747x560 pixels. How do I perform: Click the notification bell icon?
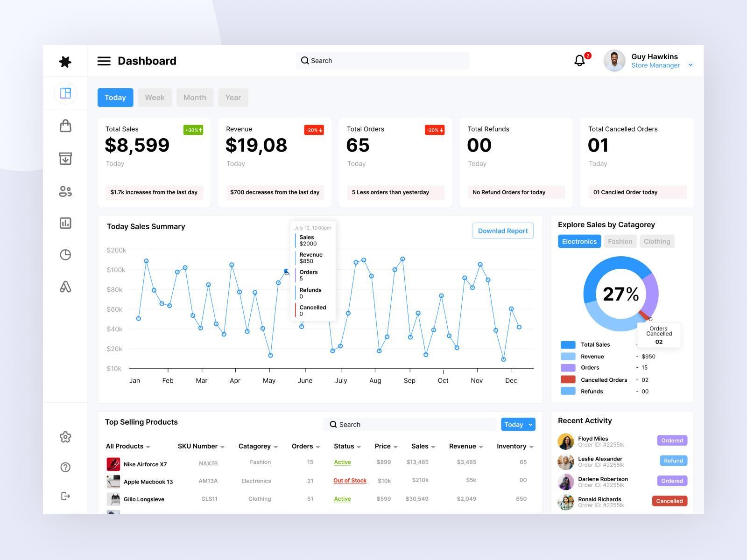(579, 60)
